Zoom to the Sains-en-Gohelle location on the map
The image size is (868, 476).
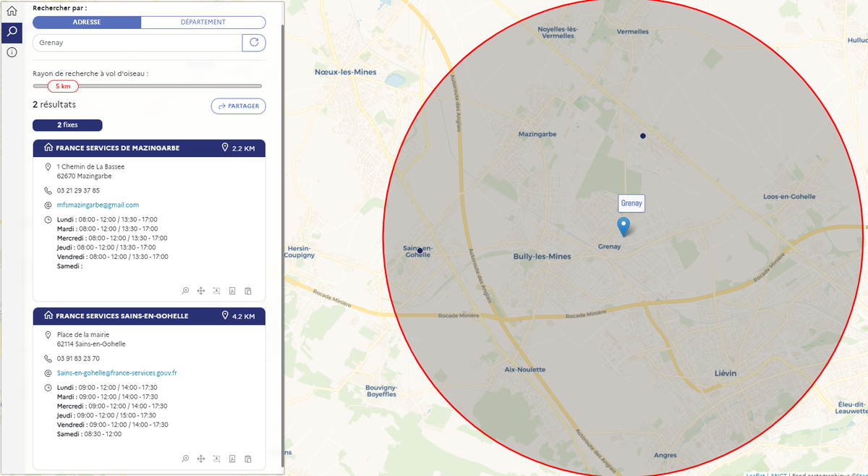click(x=186, y=459)
